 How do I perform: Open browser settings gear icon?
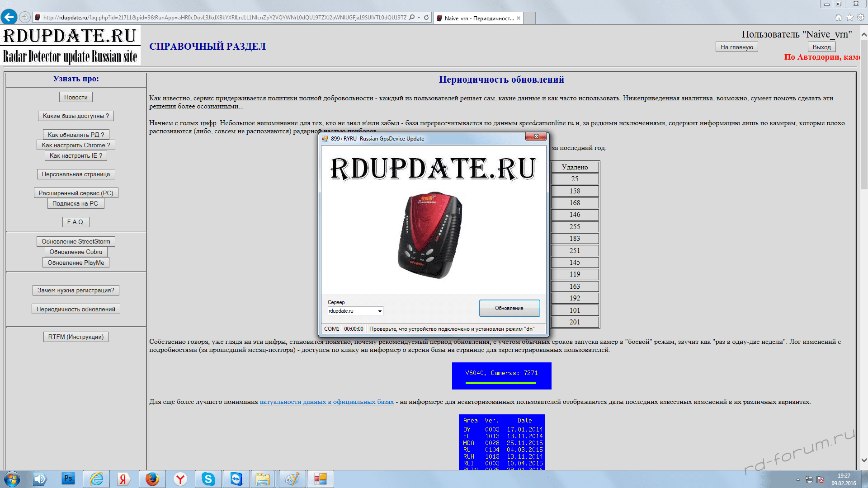tap(861, 18)
